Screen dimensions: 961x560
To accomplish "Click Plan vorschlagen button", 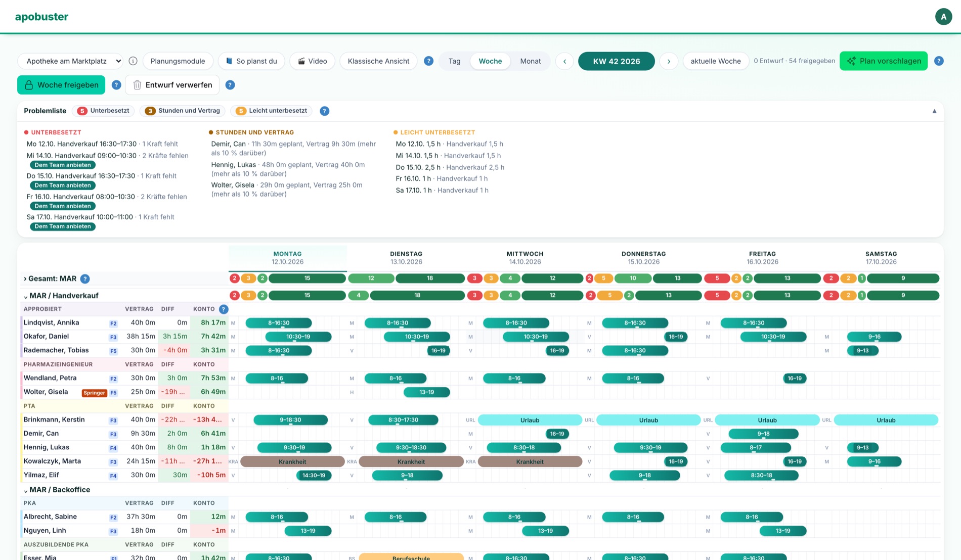I will click(884, 61).
